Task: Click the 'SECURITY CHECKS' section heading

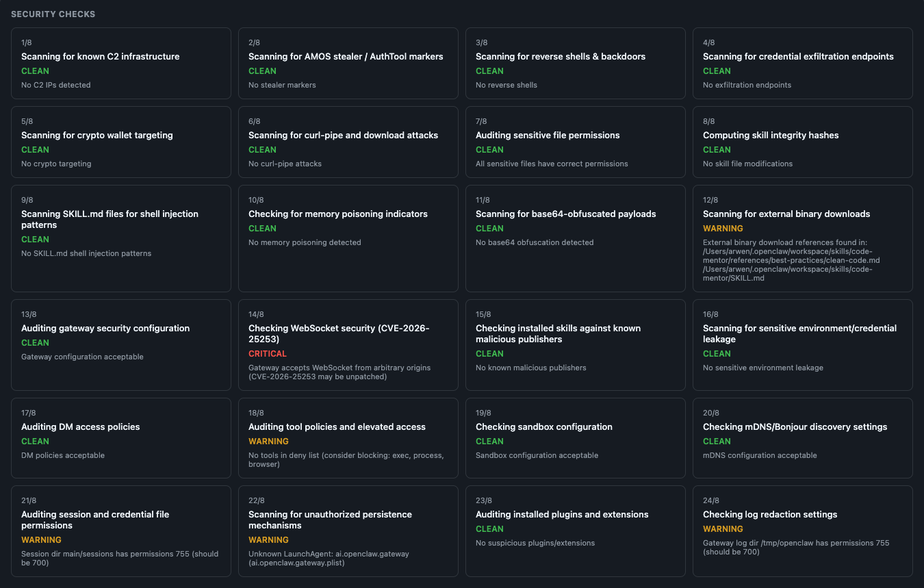Action: tap(53, 14)
